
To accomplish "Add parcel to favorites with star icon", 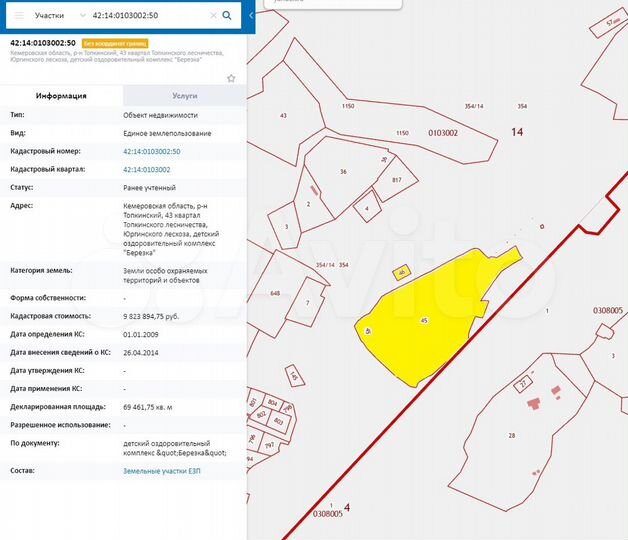I will (x=231, y=78).
